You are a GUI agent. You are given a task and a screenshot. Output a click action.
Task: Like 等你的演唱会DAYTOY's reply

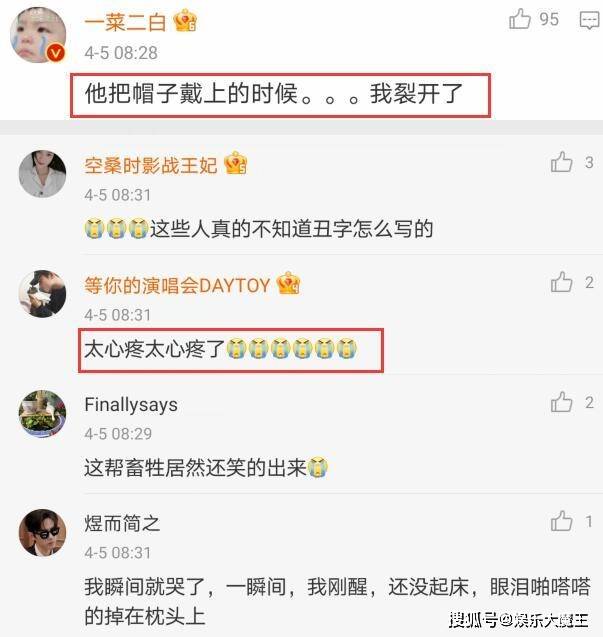pyautogui.click(x=562, y=282)
